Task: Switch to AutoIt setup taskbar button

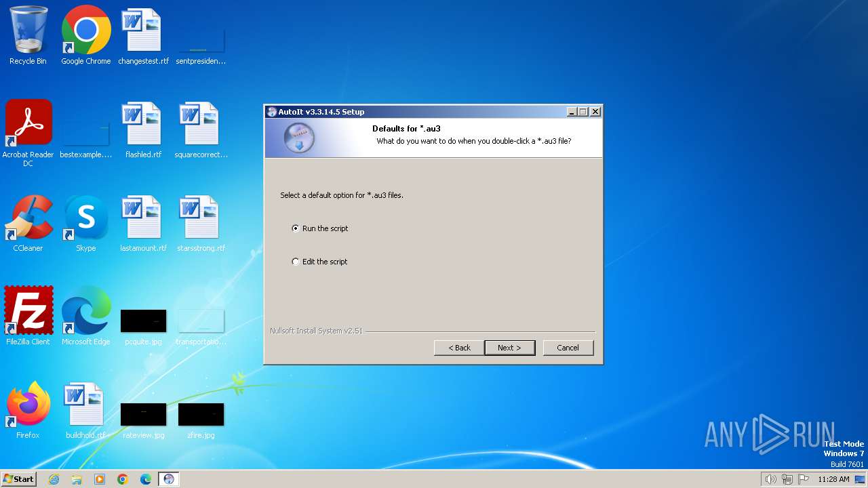Action: [169, 479]
